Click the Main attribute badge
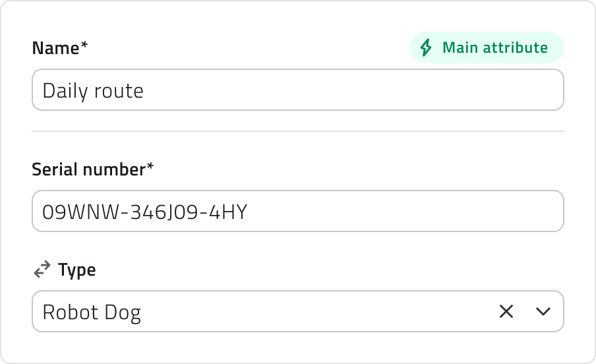596x364 pixels. click(x=487, y=48)
